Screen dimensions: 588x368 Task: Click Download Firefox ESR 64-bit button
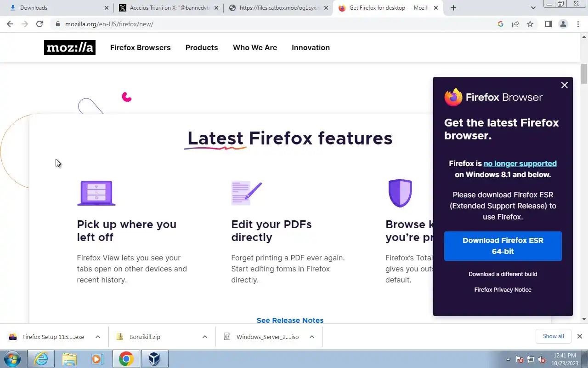[x=503, y=246]
